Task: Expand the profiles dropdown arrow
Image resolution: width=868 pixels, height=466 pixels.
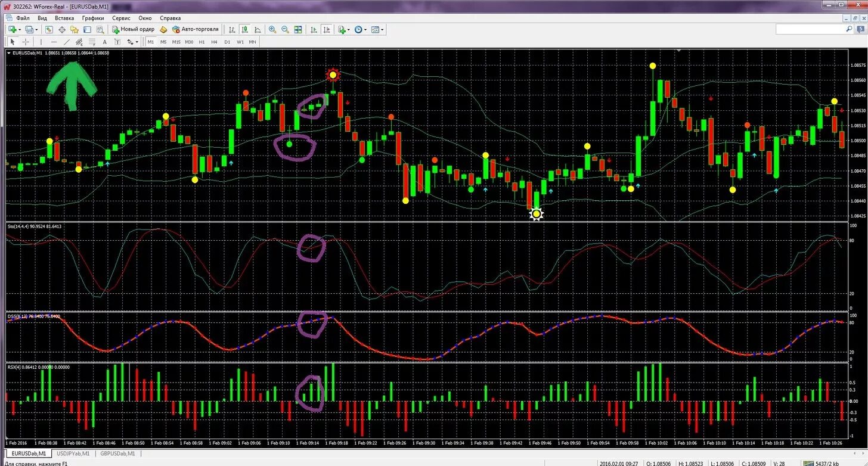Action: (37, 29)
